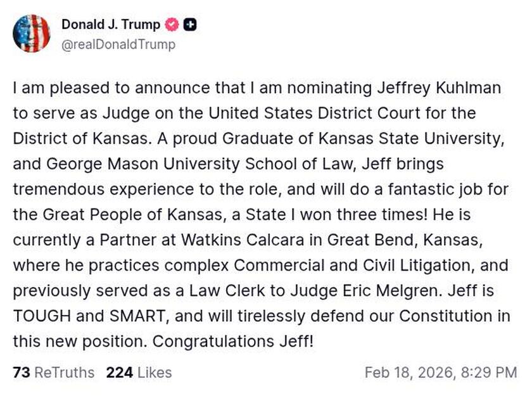The width and height of the screenshot is (532, 403).
Task: View the 73 ReTruths list
Action: [x=53, y=372]
